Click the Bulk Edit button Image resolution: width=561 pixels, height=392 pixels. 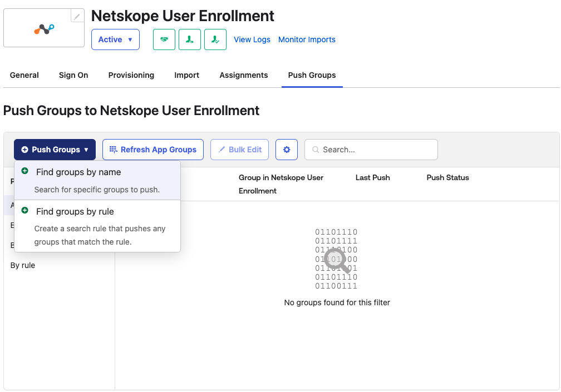[x=239, y=150]
